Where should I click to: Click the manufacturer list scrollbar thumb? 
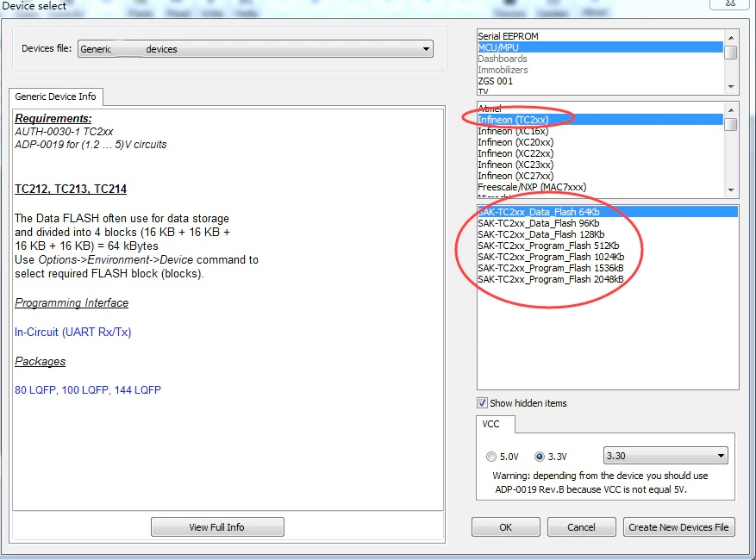(731, 124)
